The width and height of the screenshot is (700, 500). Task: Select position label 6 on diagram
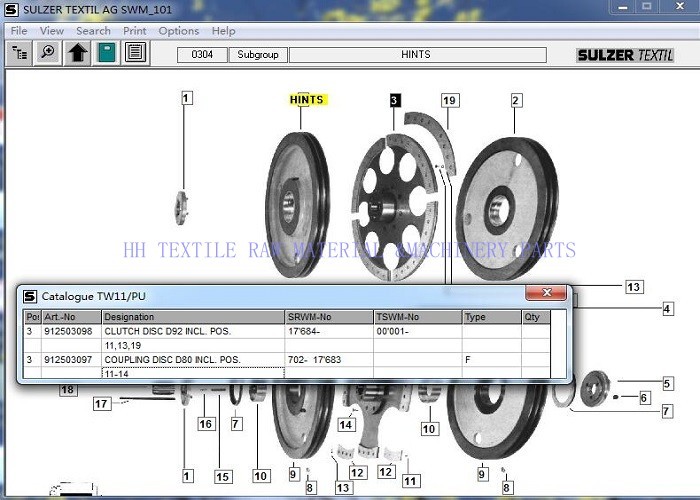(643, 398)
